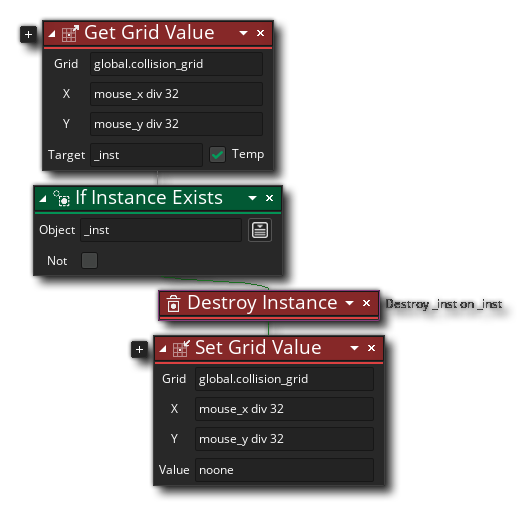Add action with plus beside Set Grid Value
The image size is (522, 506).
point(139,349)
